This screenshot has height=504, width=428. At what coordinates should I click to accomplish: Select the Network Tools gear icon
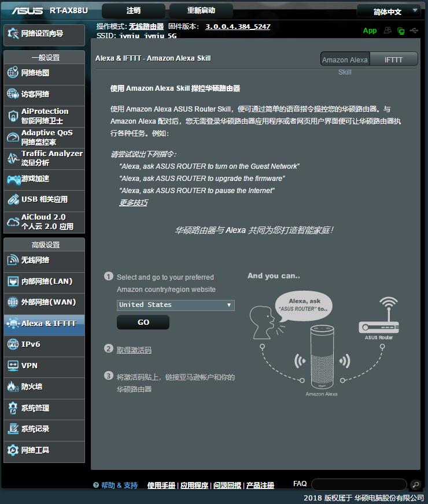point(13,450)
